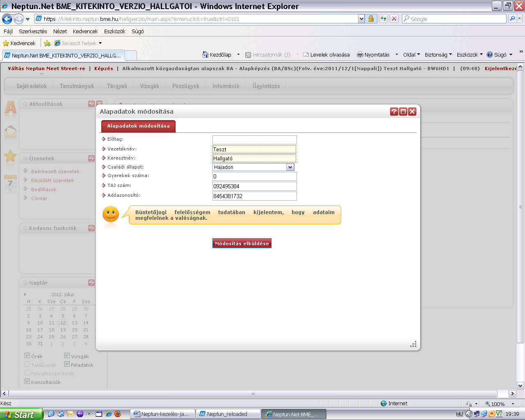Expand the Javasolt helyek dropdown
Image resolution: width=525 pixels, height=420 pixels.
coord(100,43)
